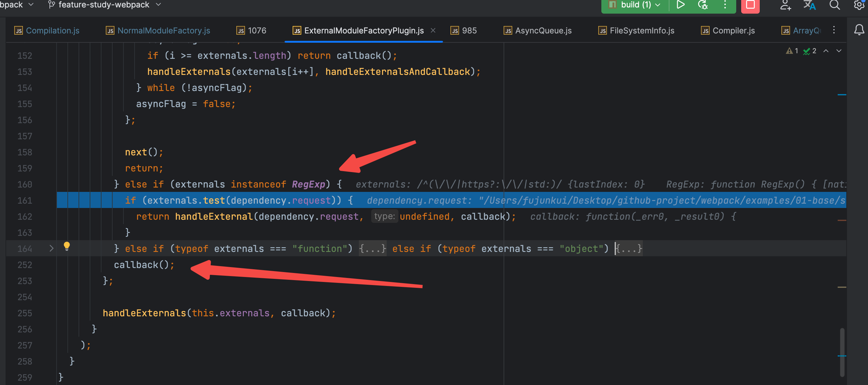Switch to the AsyncQueue.js tab

(543, 31)
